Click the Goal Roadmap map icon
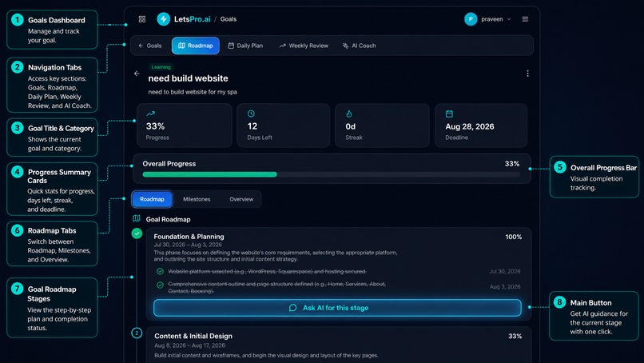The height and width of the screenshot is (363, 644). (137, 218)
